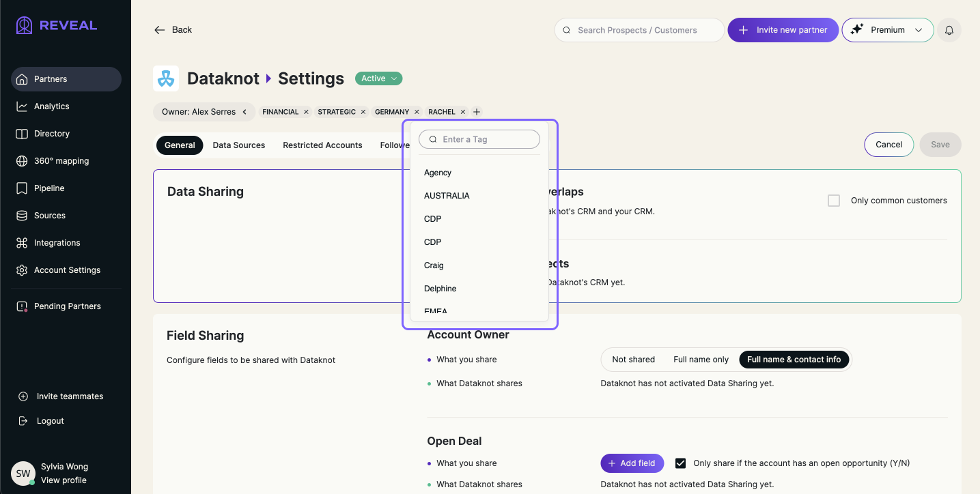This screenshot has height=494, width=980.
Task: Expand the Premium dropdown chevron
Action: 919,30
